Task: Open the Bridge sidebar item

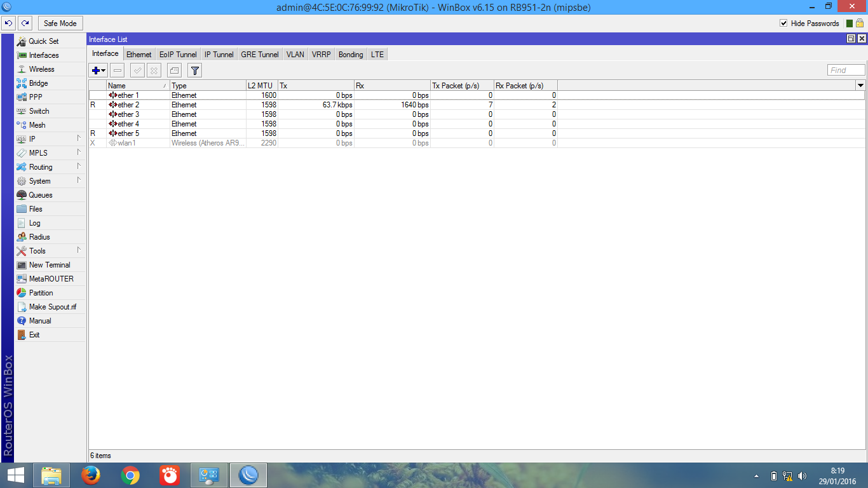Action: pos(50,83)
